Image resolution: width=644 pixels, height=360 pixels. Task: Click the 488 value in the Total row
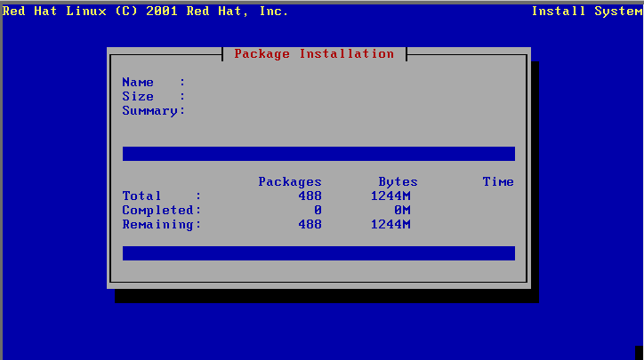click(x=310, y=196)
